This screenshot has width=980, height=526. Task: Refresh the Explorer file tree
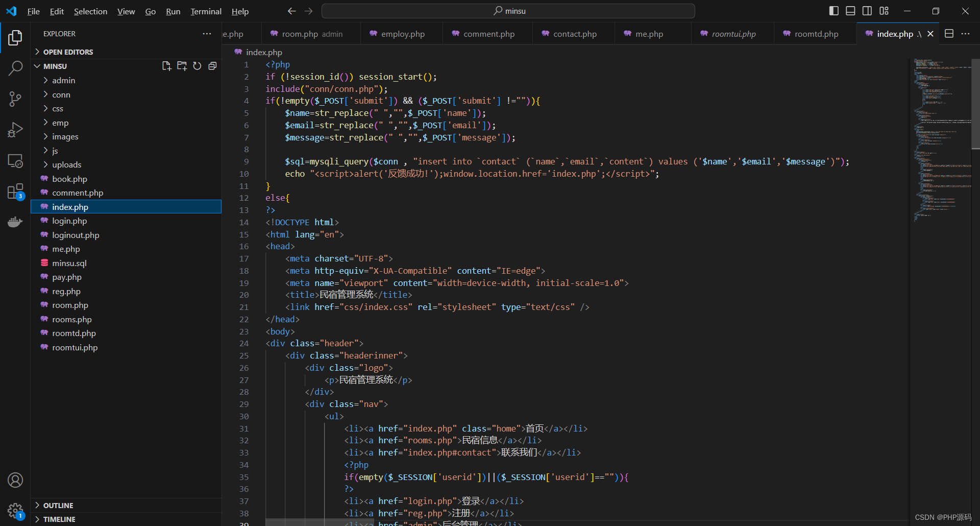197,66
